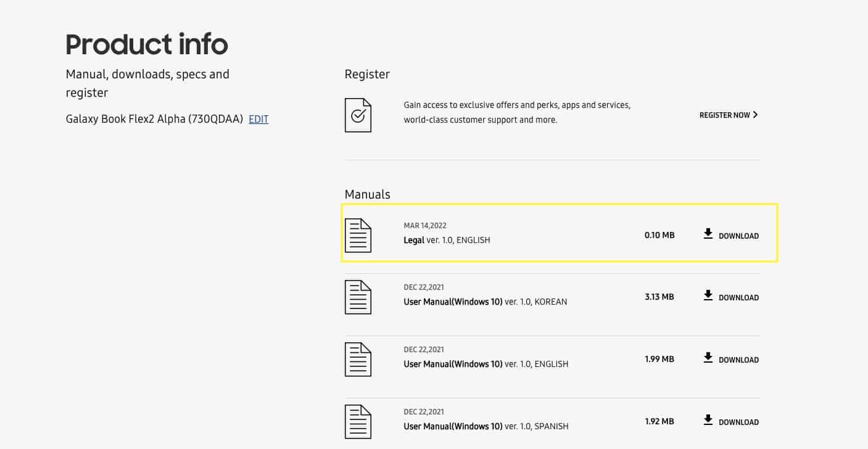The height and width of the screenshot is (449, 868).
Task: Click the Product info heading
Action: pyautogui.click(x=147, y=44)
